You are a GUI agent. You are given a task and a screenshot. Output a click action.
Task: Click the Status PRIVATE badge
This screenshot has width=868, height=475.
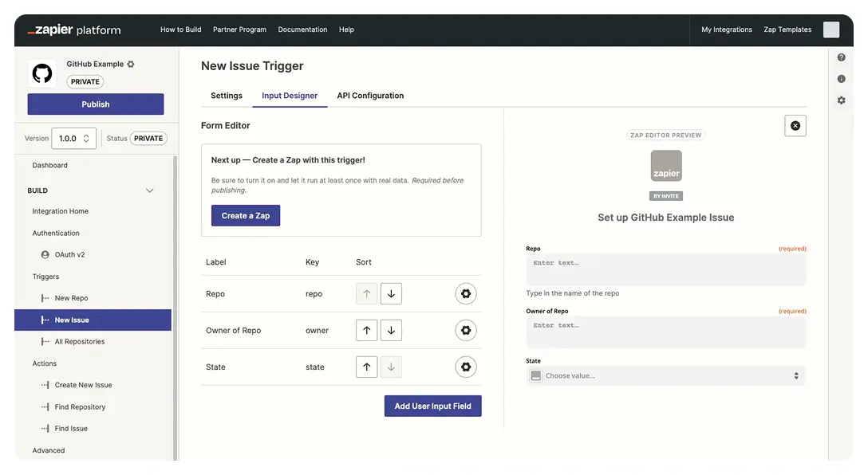[x=148, y=138]
